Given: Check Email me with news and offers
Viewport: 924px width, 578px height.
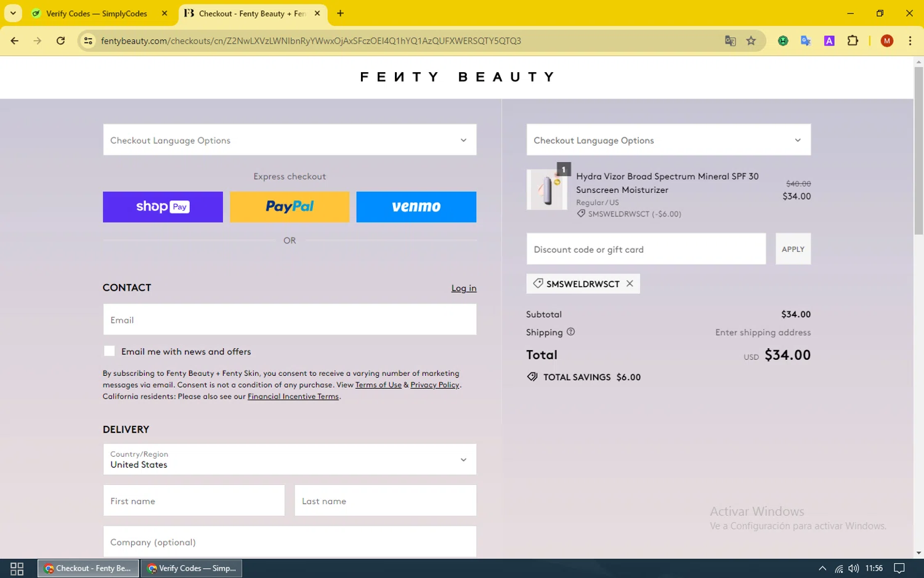Looking at the screenshot, I should 110,351.
